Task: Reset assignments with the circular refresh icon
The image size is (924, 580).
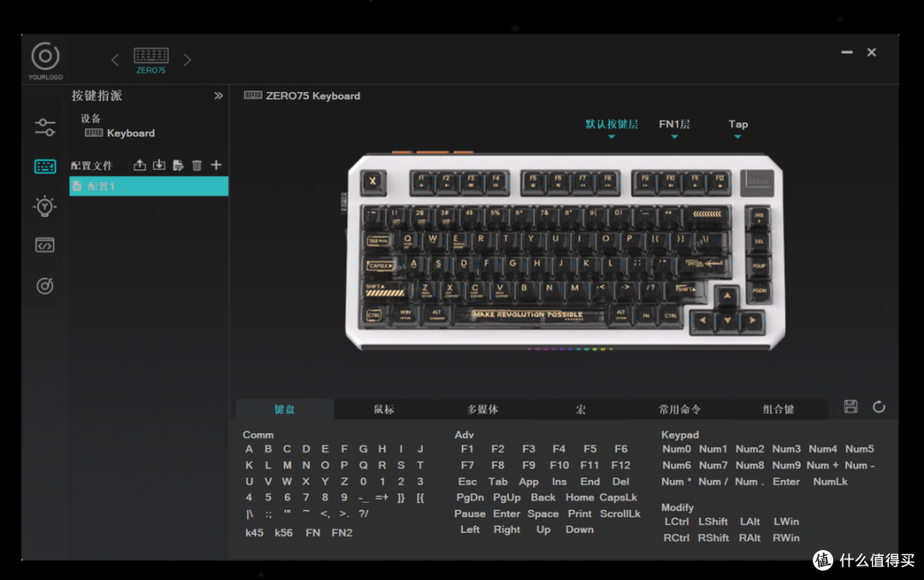Action: pos(879,407)
